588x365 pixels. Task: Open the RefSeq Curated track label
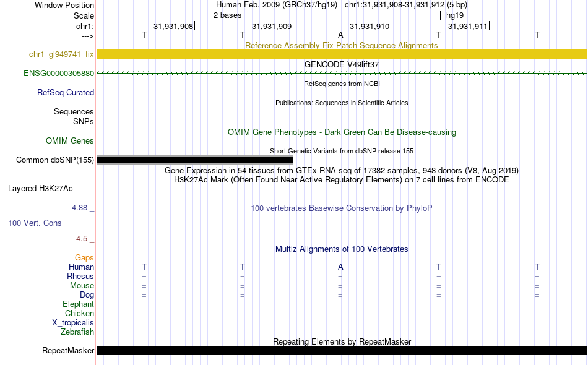tap(65, 92)
